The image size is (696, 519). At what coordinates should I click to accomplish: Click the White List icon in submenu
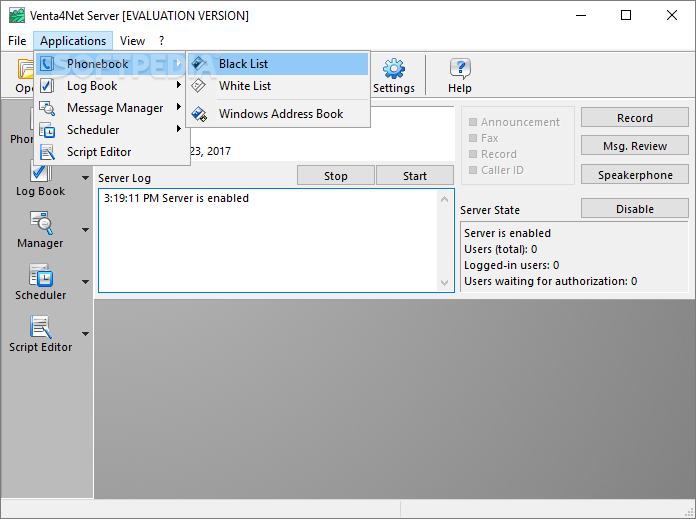[x=199, y=86]
